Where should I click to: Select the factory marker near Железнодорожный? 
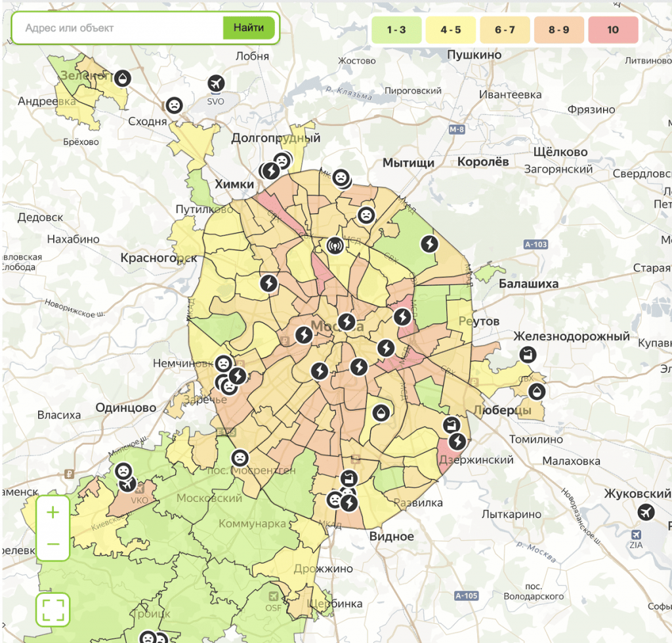(528, 355)
